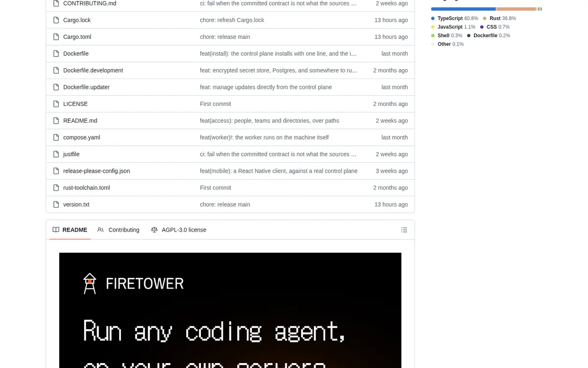Click the blue TypeScript segment of language bar
The height and width of the screenshot is (368, 588).
[464, 9]
